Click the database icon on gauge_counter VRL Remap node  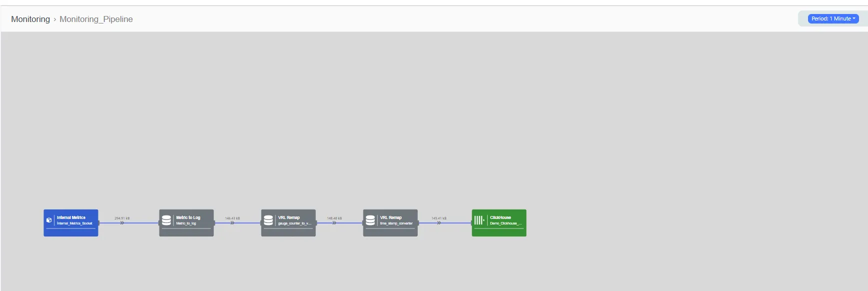(268, 220)
